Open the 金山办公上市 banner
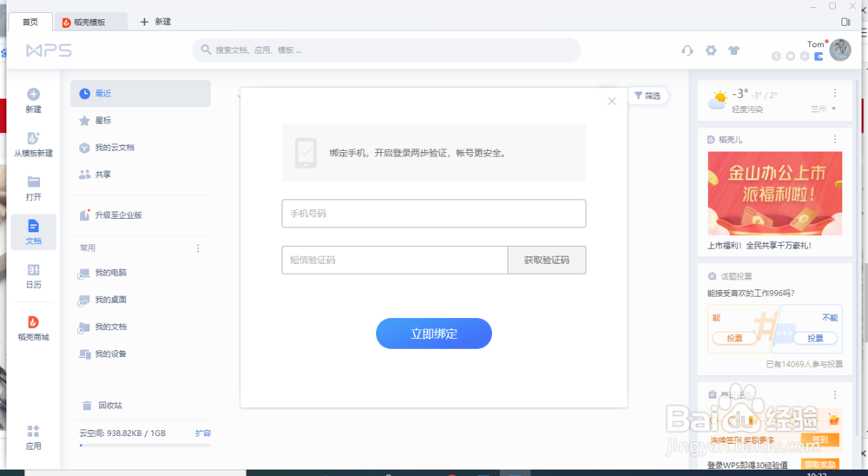Screen dimensions: 868x476 coord(774,194)
